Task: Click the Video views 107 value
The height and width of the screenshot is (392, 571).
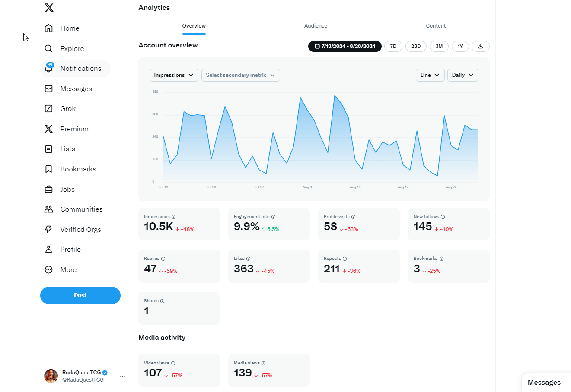Action: pos(153,373)
